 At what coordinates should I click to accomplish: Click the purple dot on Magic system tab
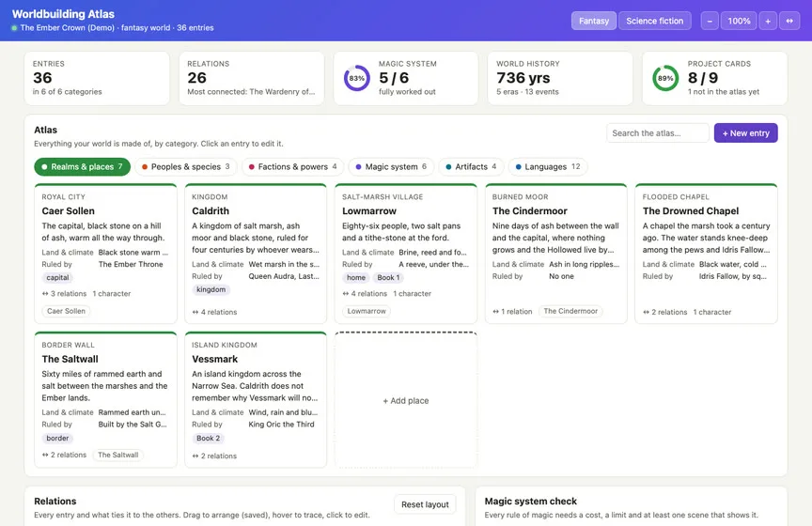pyautogui.click(x=358, y=166)
